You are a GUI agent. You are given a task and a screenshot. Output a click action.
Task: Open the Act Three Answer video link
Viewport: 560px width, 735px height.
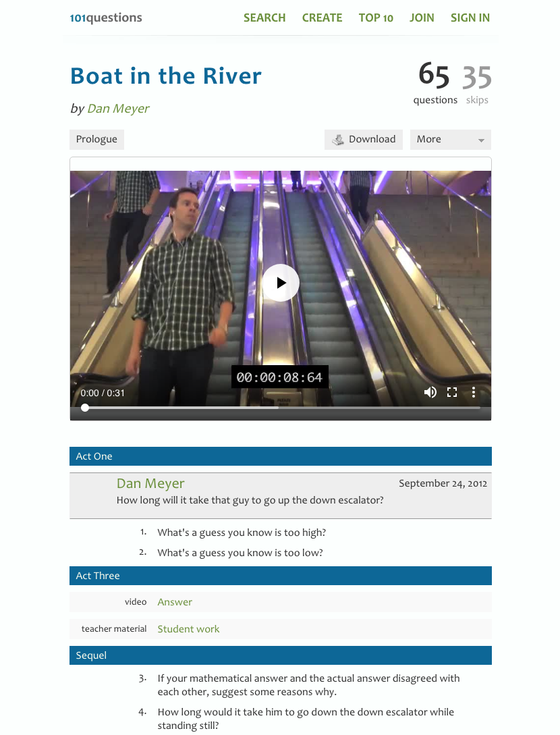[175, 602]
